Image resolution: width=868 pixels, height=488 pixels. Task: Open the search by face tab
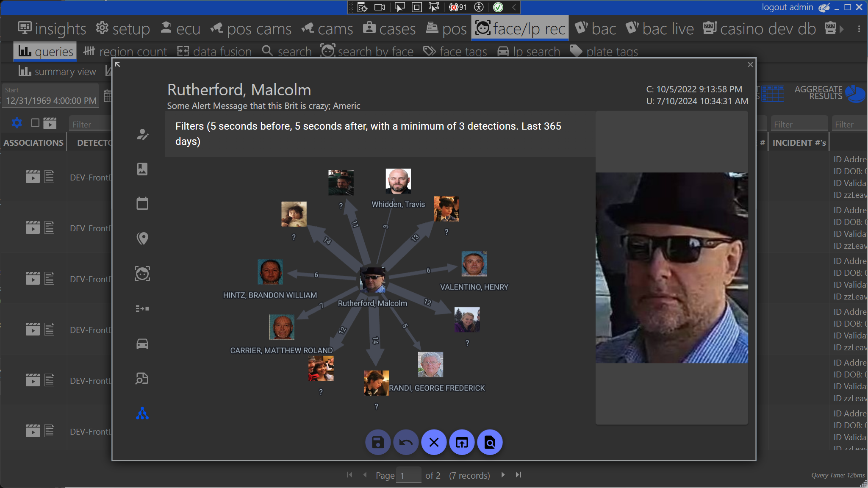coord(367,51)
